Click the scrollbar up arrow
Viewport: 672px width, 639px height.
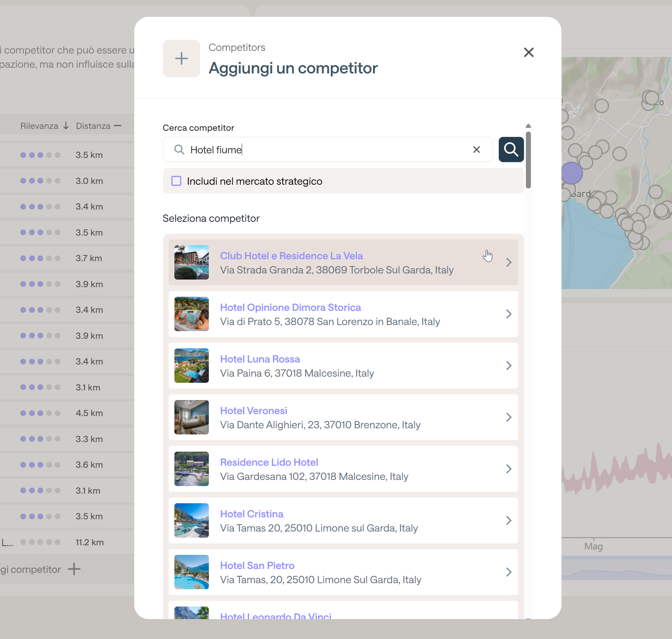pyautogui.click(x=528, y=126)
